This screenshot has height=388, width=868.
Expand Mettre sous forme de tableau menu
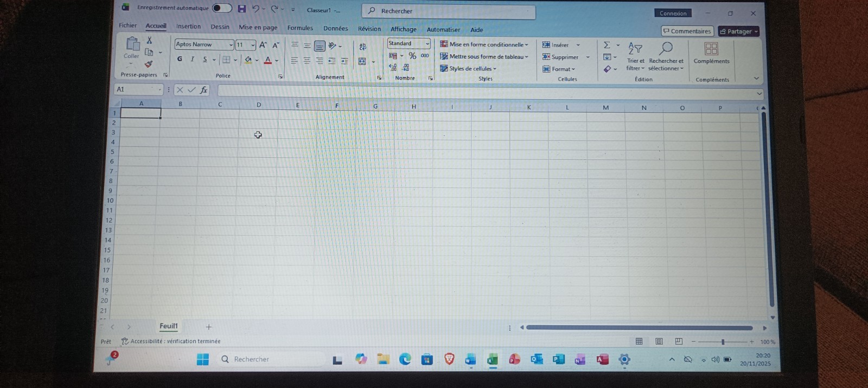[484, 56]
